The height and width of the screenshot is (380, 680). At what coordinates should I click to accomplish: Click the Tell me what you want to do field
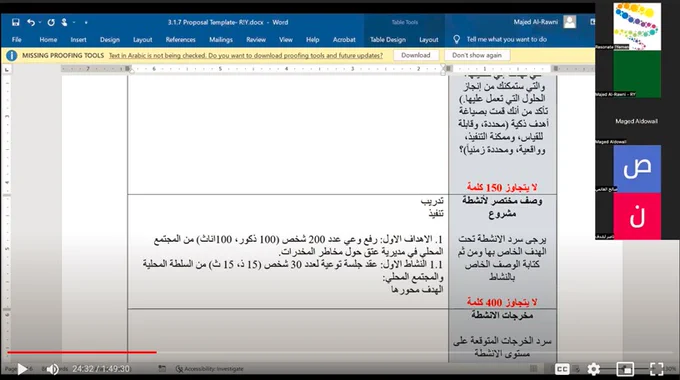(x=507, y=39)
